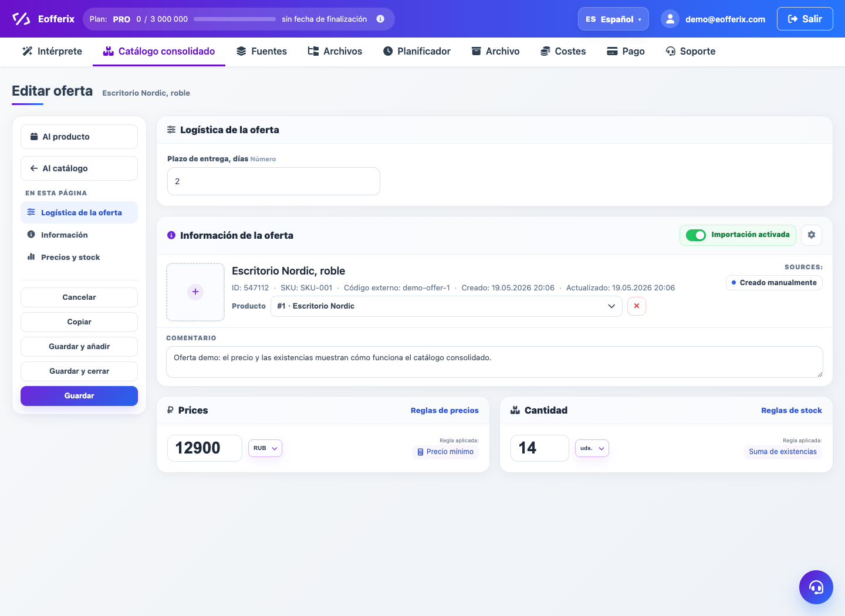Switch to the Planificador tab
The image size is (845, 616).
(x=417, y=51)
